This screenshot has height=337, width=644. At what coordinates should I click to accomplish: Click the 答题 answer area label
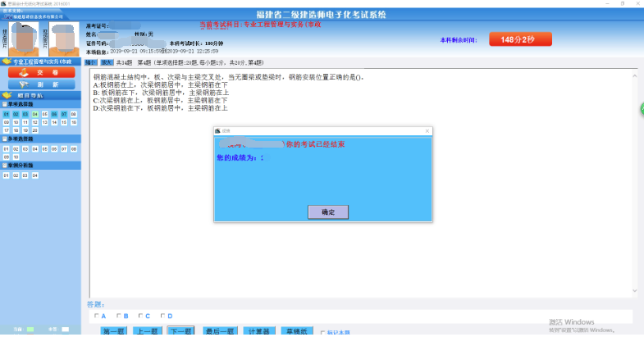[x=95, y=304]
